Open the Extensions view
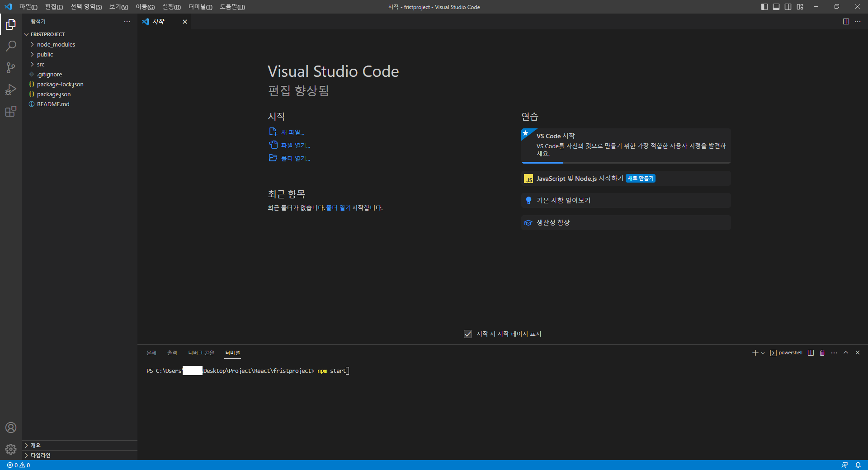 (11, 111)
